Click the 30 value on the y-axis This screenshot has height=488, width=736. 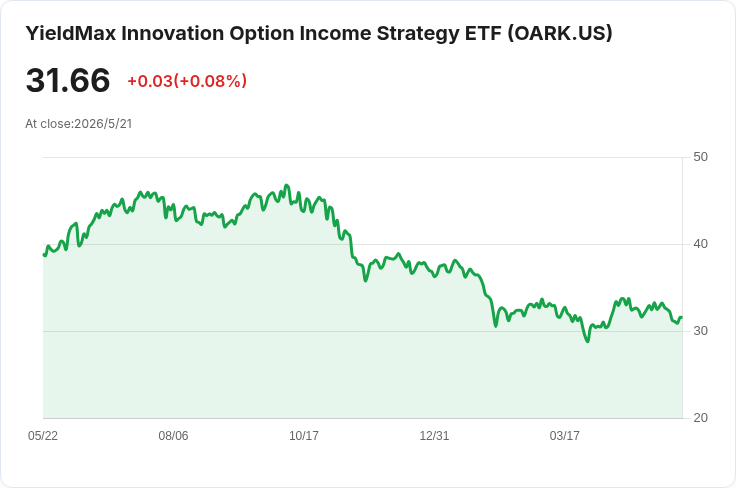tap(700, 331)
